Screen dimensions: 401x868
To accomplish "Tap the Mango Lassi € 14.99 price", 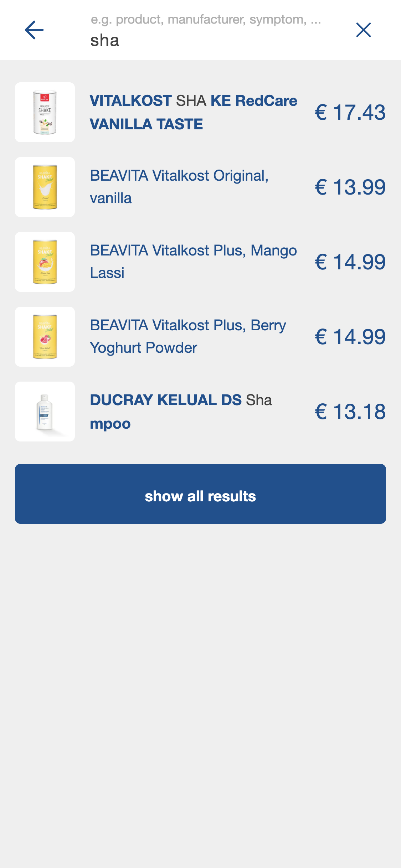I will (350, 262).
